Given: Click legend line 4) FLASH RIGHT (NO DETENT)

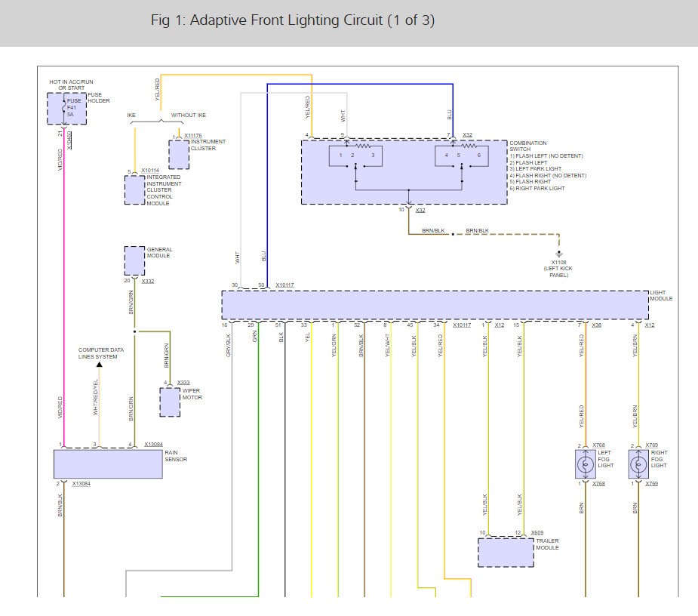Looking at the screenshot, I should point(548,175).
